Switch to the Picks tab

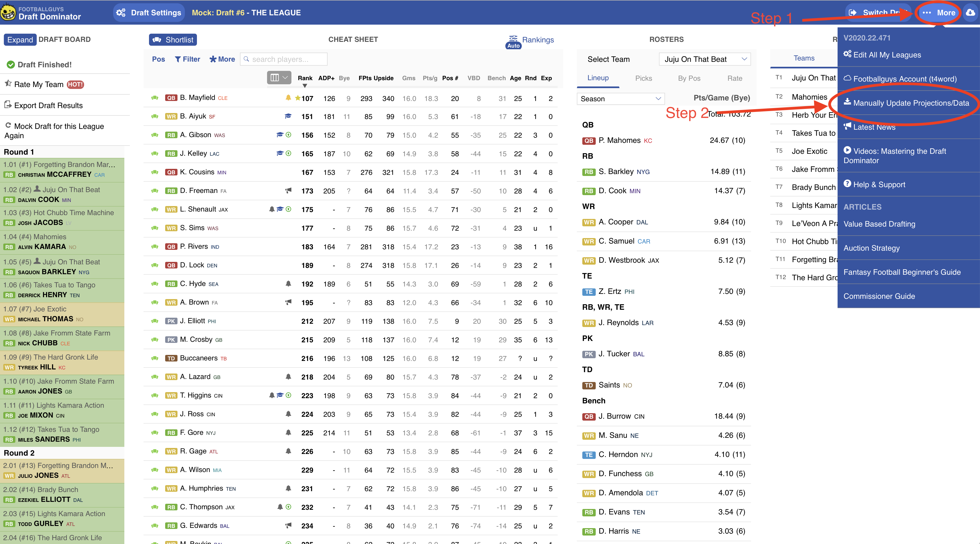(x=643, y=78)
